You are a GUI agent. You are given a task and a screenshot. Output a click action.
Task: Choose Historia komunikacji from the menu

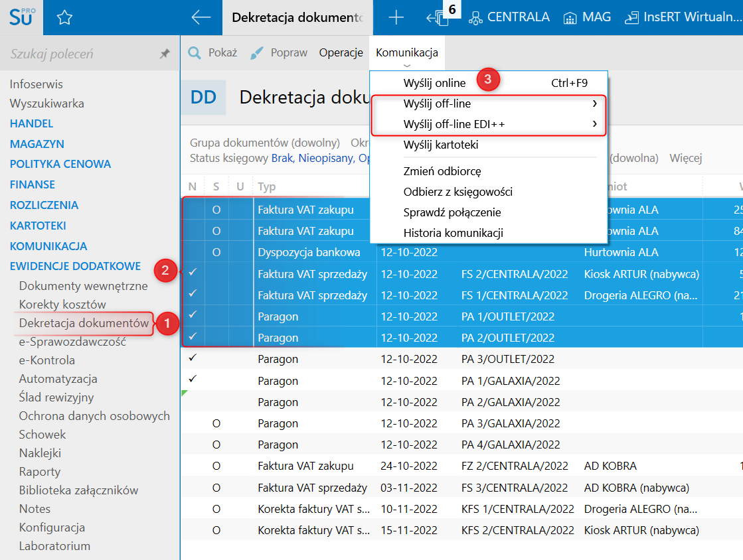coord(453,233)
